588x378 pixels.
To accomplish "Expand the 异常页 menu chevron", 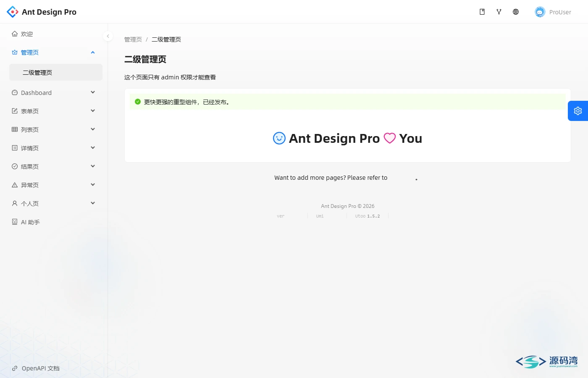I will coord(93,185).
